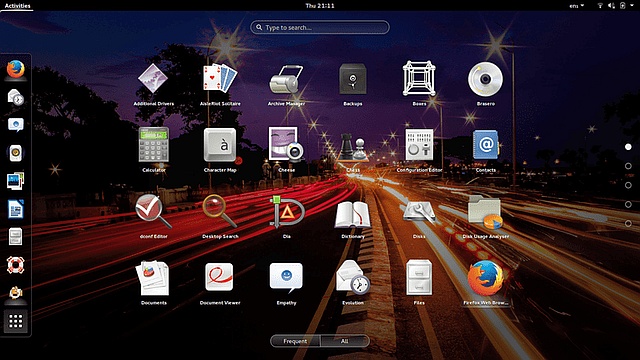This screenshot has width=640, height=360.
Task: Go to fourth app page dot
Action: (628, 204)
